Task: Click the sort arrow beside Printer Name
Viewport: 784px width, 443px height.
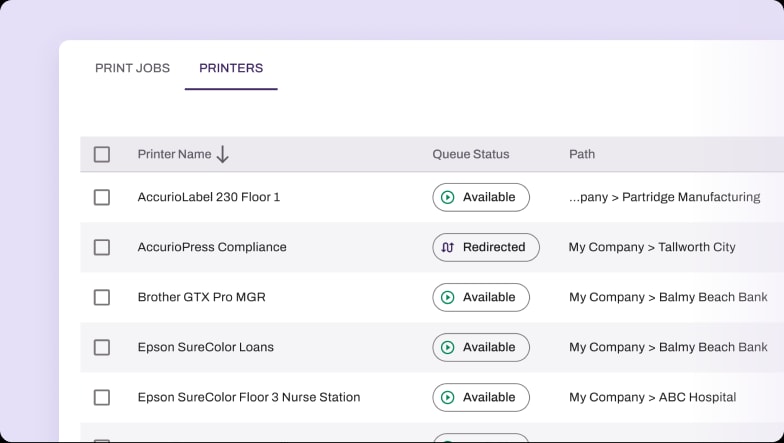Action: [223, 154]
